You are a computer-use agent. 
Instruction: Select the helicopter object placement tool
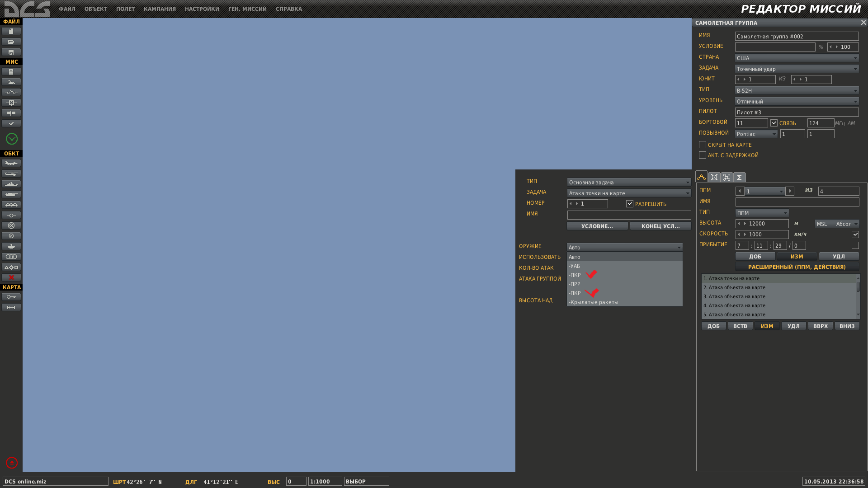11,174
